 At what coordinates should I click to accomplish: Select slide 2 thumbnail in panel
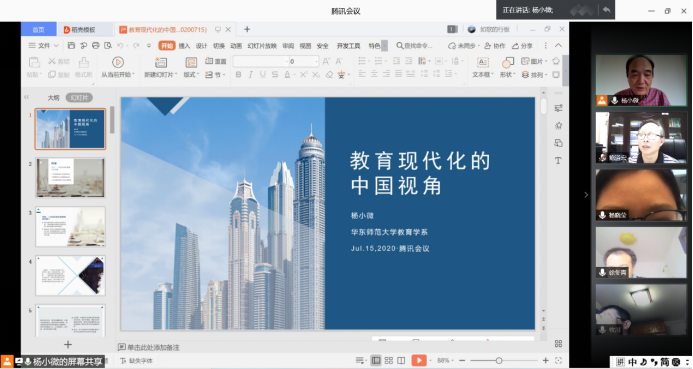click(x=70, y=178)
